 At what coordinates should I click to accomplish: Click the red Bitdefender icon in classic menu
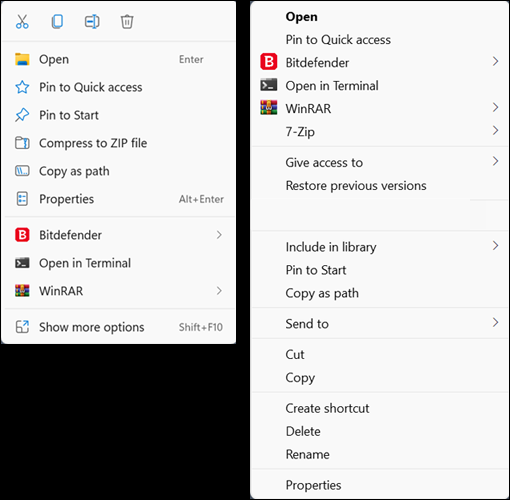[269, 62]
